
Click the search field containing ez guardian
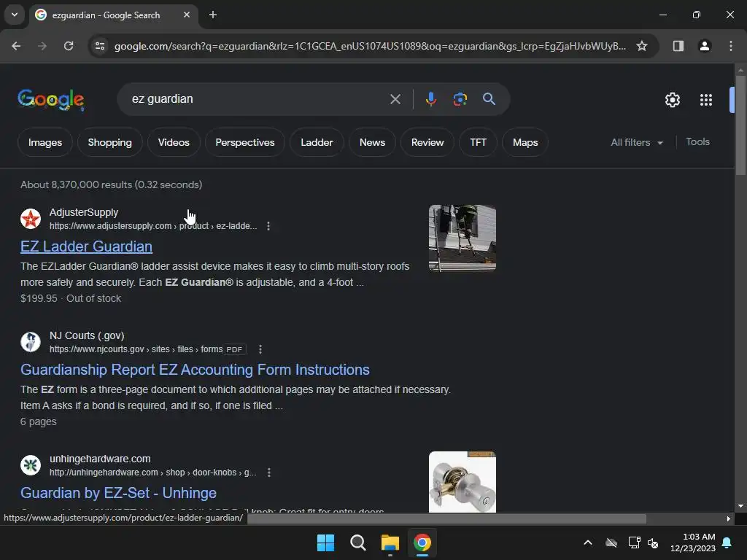[x=258, y=99]
